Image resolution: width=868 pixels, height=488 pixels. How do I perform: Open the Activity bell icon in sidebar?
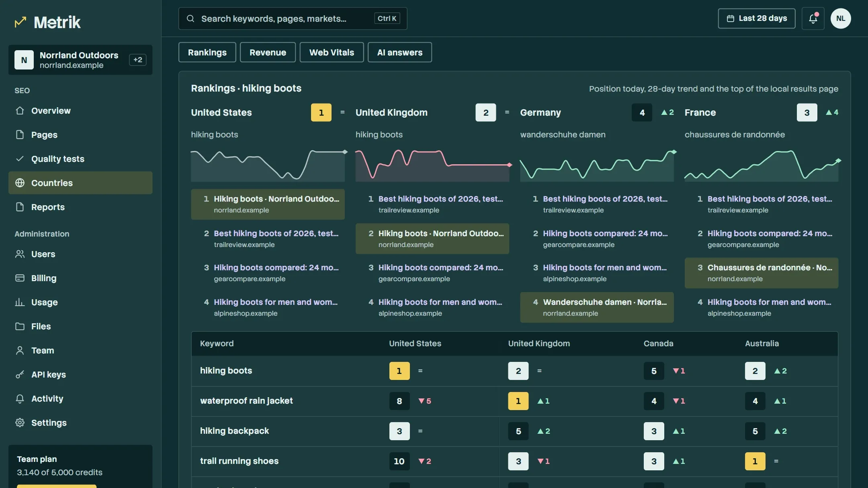click(20, 398)
